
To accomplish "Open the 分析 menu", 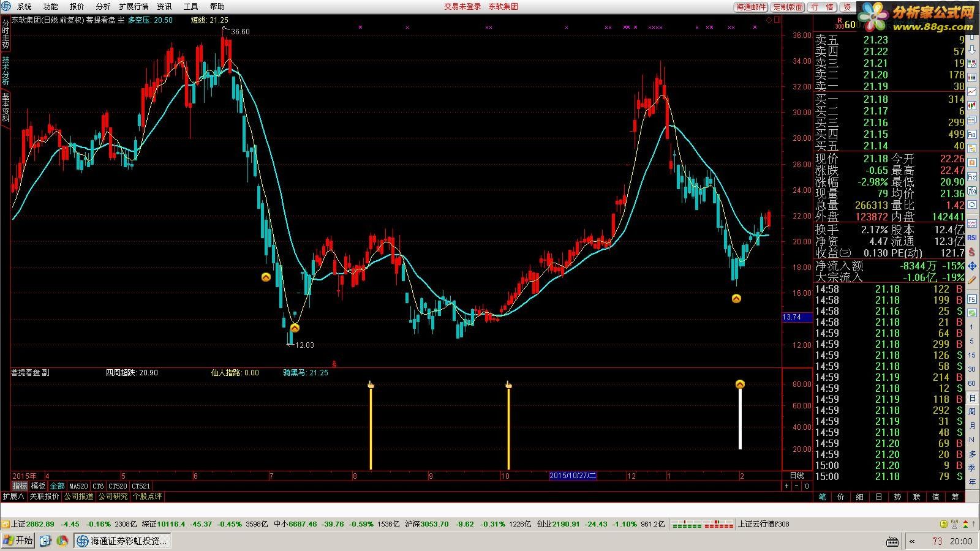I will click(104, 7).
